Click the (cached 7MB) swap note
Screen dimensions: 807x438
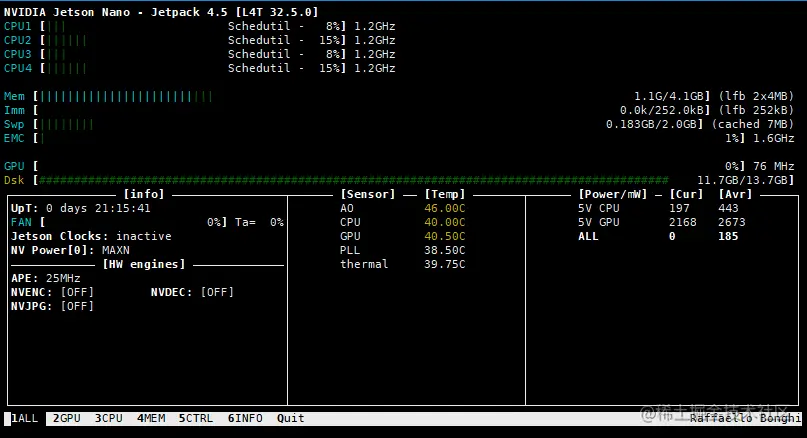pos(752,124)
